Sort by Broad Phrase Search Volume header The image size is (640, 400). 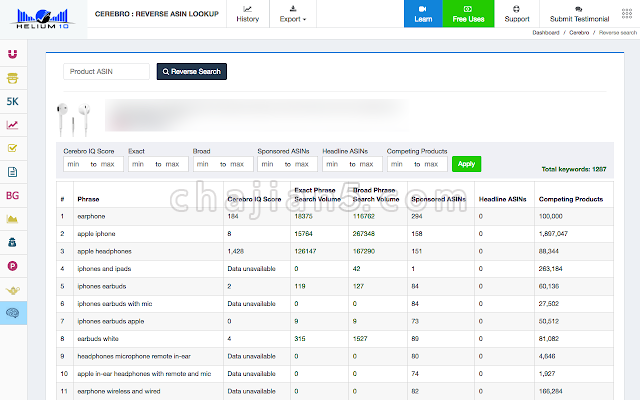376,195
